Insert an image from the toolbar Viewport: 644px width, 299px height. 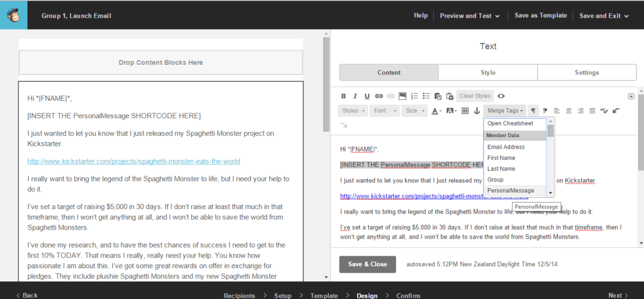pyautogui.click(x=402, y=96)
